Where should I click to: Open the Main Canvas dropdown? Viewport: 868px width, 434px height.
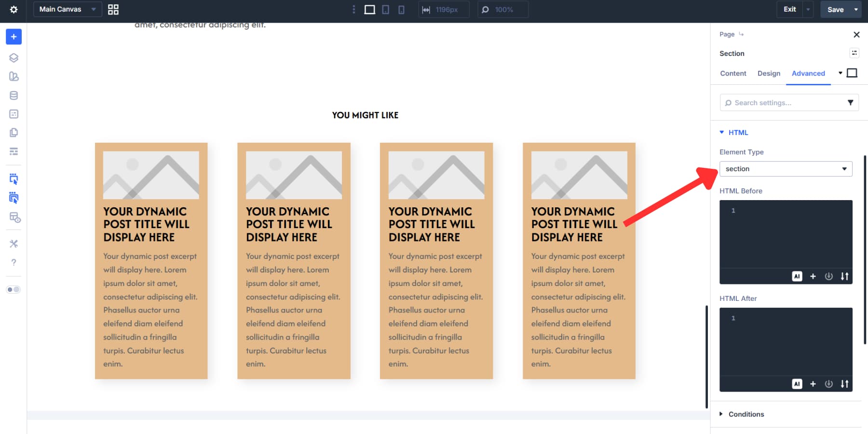[67, 9]
